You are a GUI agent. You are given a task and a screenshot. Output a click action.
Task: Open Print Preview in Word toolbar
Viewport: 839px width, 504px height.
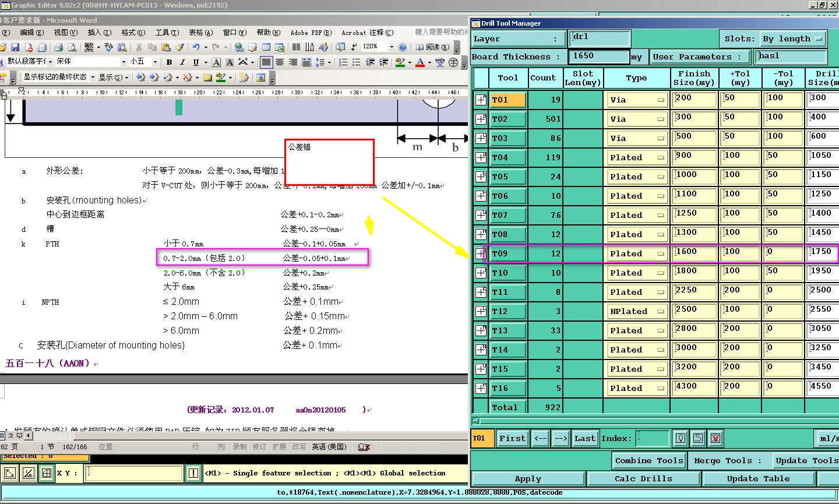(72, 47)
